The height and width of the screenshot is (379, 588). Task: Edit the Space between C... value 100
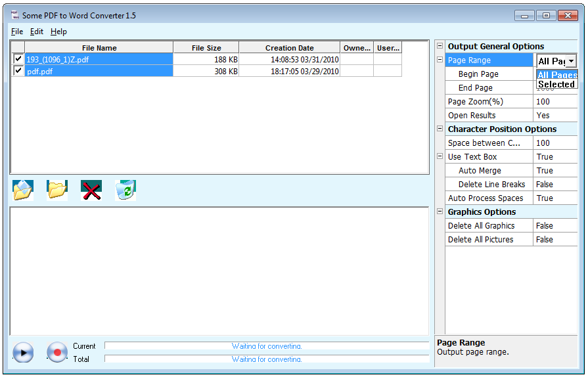555,143
